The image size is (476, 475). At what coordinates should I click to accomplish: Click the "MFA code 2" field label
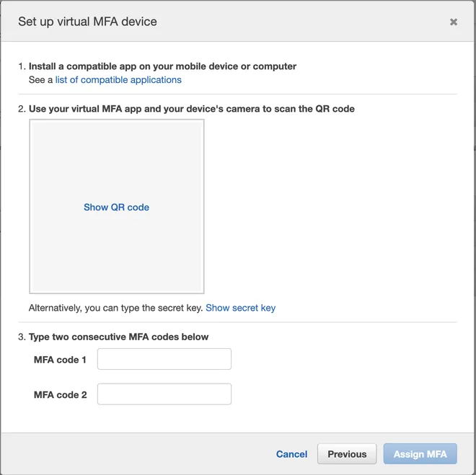(60, 394)
